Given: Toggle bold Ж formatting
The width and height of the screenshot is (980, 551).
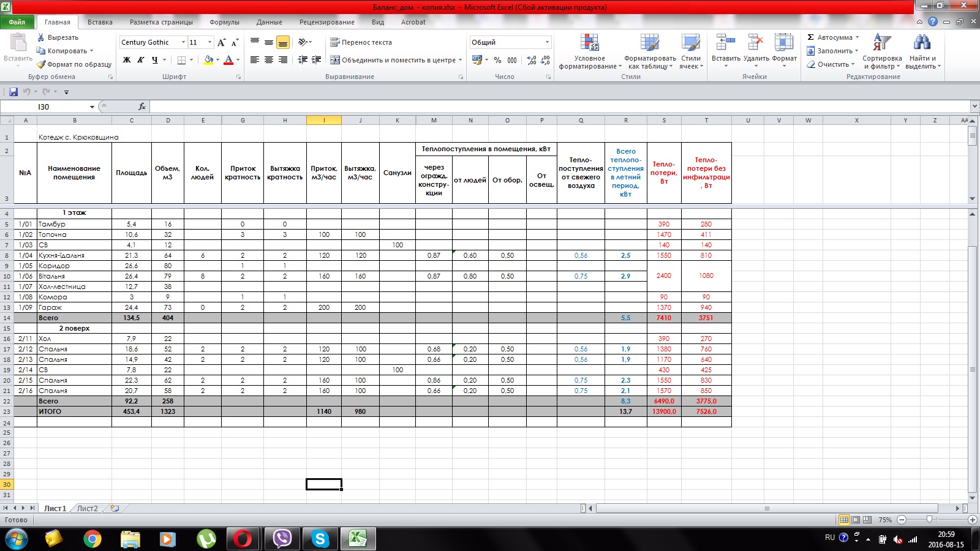Looking at the screenshot, I should pos(127,60).
